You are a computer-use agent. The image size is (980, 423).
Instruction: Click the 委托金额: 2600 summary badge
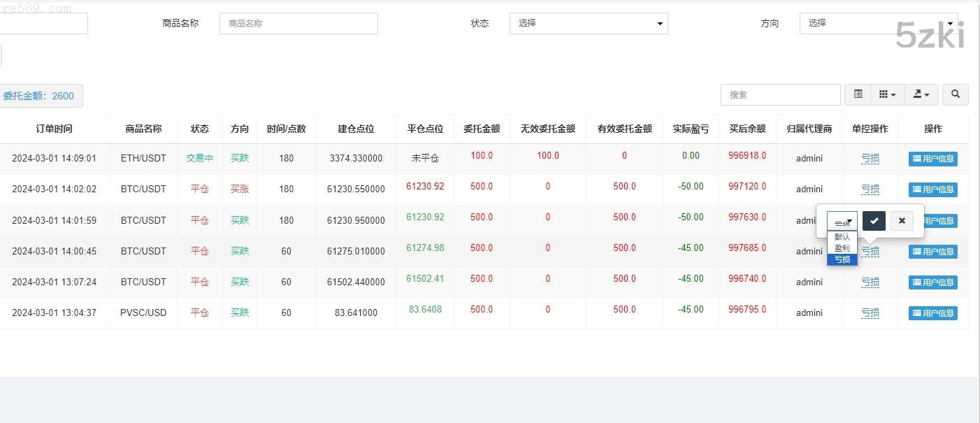[39, 96]
